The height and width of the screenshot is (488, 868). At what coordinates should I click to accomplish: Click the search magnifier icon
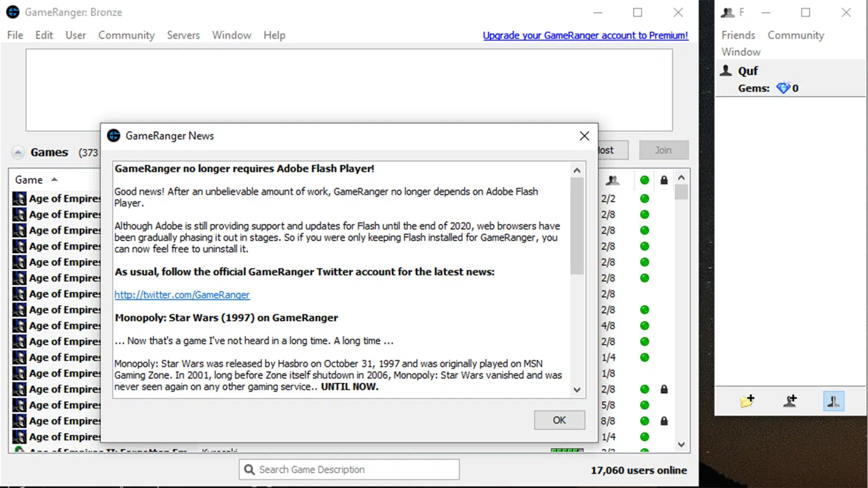coord(249,470)
